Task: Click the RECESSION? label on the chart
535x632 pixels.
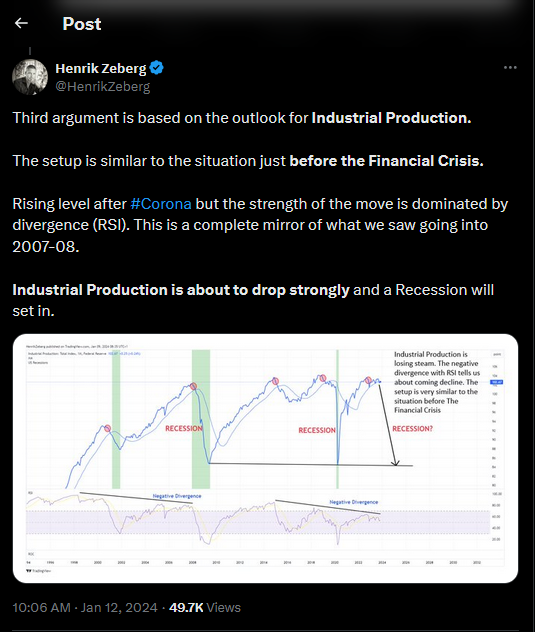Action: (412, 428)
